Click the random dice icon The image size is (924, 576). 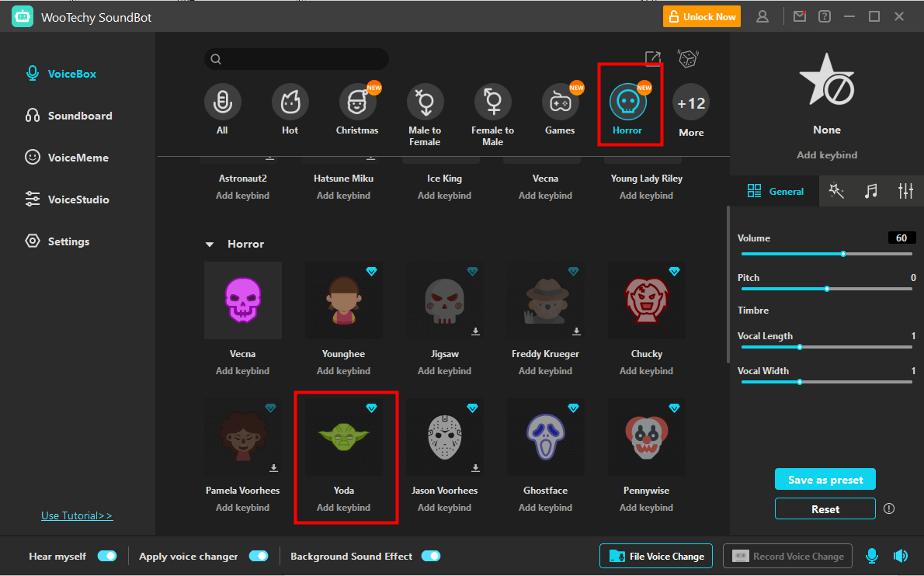coord(688,58)
